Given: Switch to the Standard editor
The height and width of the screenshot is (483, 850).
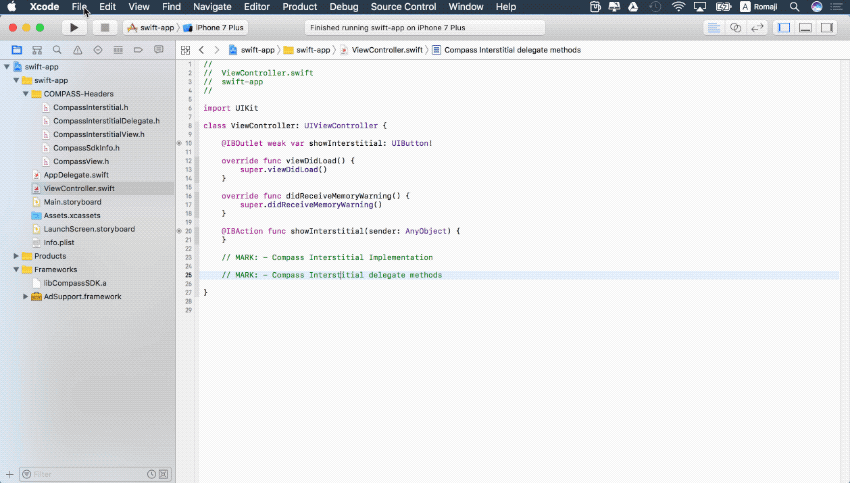Looking at the screenshot, I should [x=714, y=28].
